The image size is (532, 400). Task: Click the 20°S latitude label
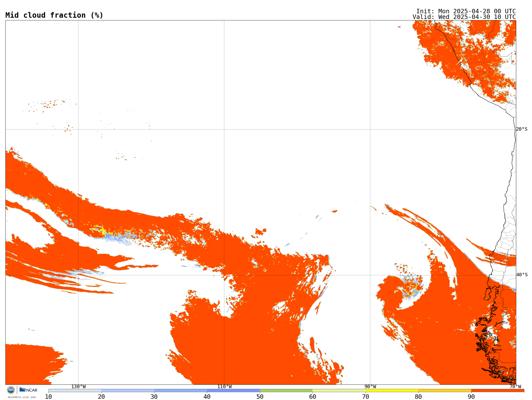pos(522,129)
